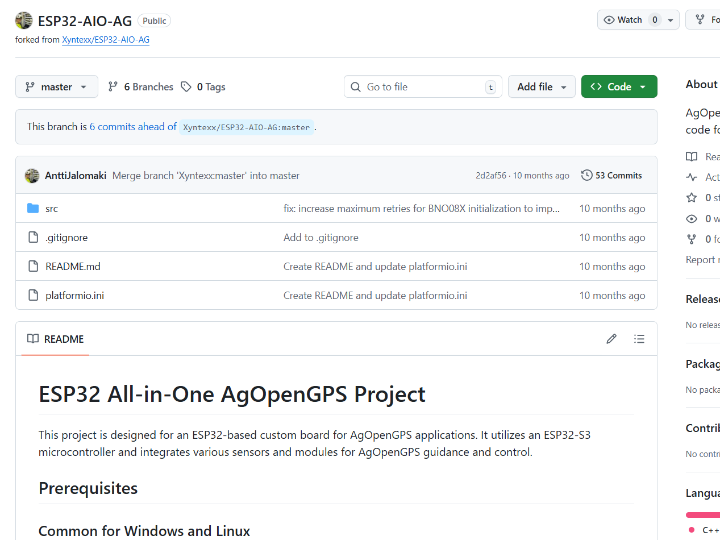Click the AnttiJalomaki commit author avatar
720x540 pixels.
tap(32, 175)
